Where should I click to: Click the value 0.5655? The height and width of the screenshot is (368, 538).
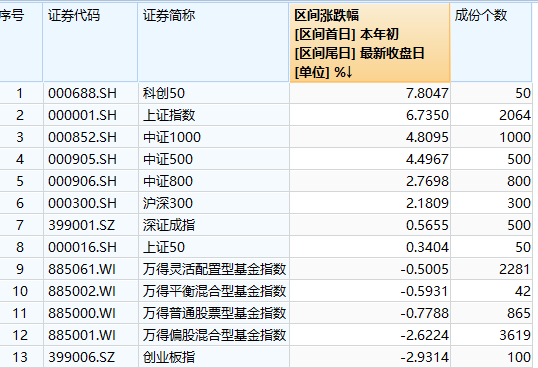click(x=427, y=225)
